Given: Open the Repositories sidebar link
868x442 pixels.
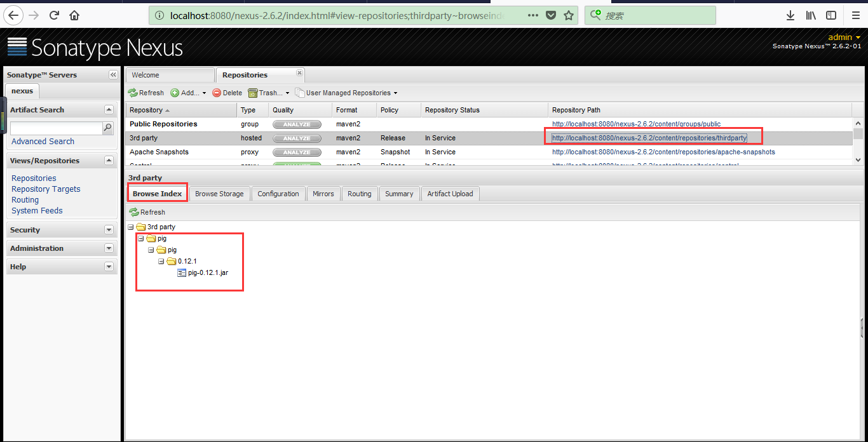Looking at the screenshot, I should pos(34,178).
